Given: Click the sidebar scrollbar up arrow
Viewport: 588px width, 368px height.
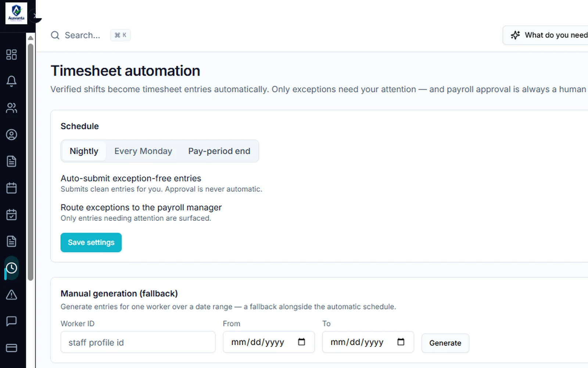Looking at the screenshot, I should [x=31, y=38].
